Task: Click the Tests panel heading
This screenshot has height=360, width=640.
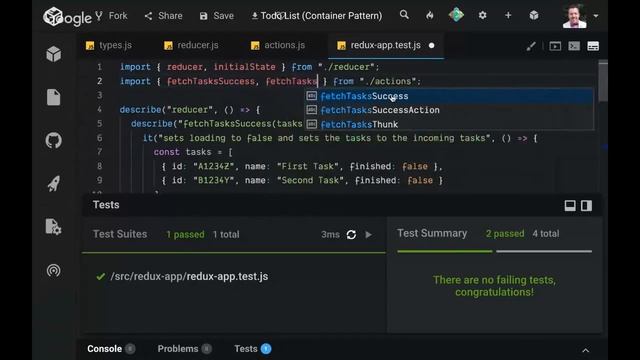Action: (106, 204)
